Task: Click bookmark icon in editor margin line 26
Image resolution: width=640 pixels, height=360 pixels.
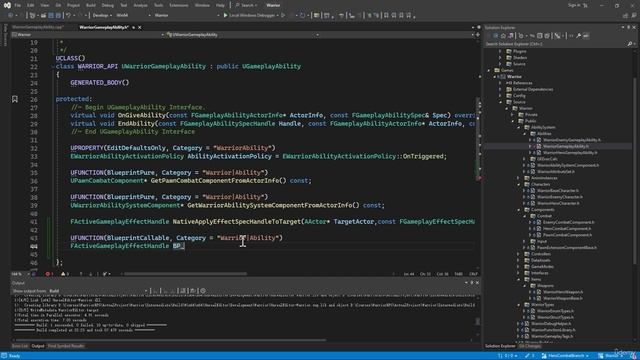Action: click(x=15, y=99)
